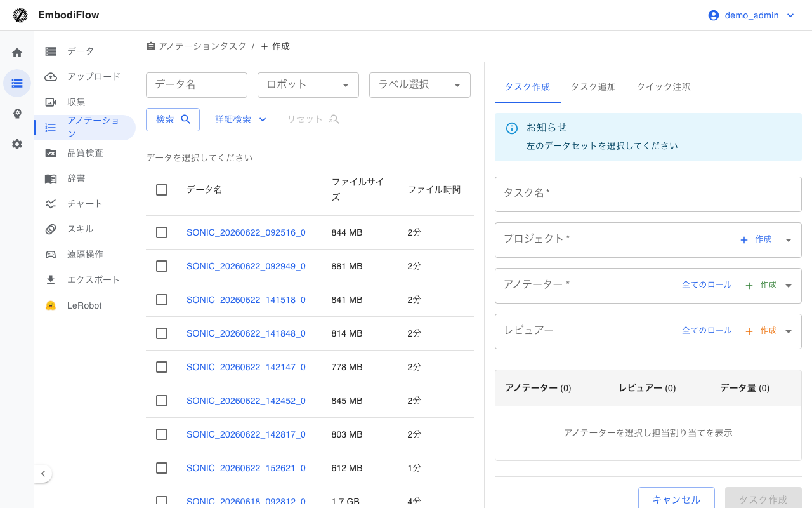Check the box for SONIC_20260622_092516_0
Image resolution: width=812 pixels, height=508 pixels.
pyautogui.click(x=162, y=232)
